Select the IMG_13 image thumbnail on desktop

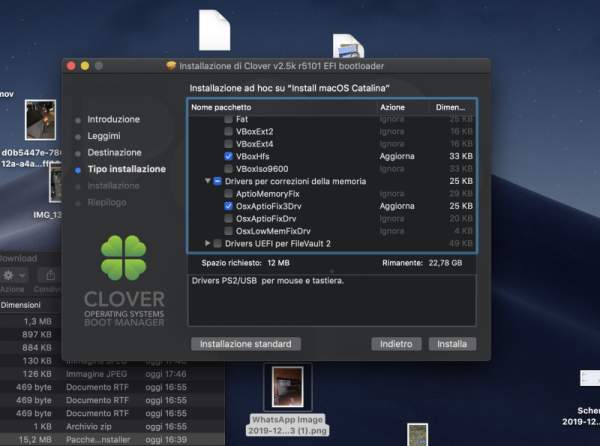point(55,183)
